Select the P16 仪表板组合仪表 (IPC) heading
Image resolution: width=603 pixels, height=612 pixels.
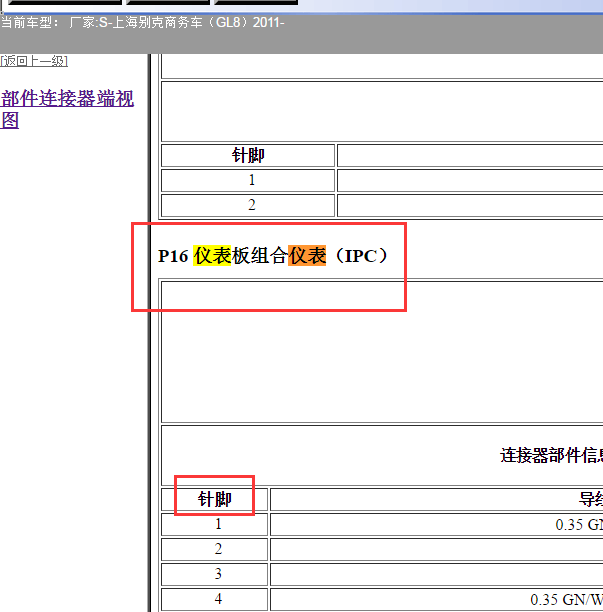point(273,256)
